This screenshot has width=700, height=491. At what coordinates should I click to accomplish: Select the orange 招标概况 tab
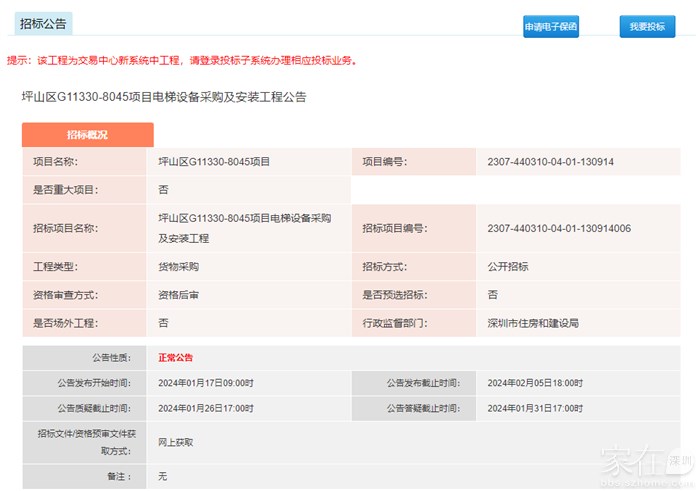pos(88,135)
